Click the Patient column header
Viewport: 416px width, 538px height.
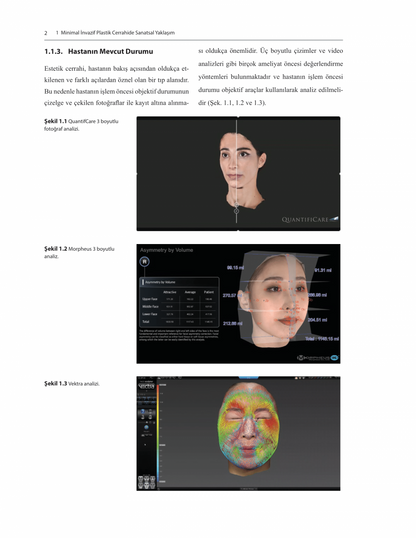click(209, 292)
